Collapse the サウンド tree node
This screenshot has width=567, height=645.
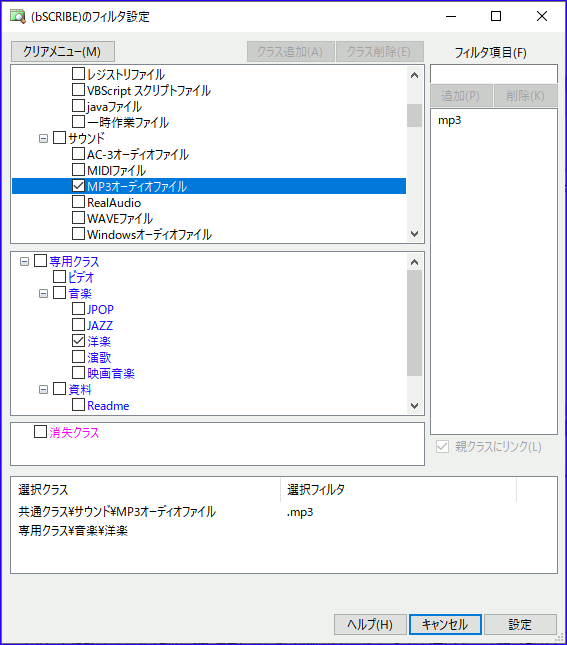coord(43,139)
